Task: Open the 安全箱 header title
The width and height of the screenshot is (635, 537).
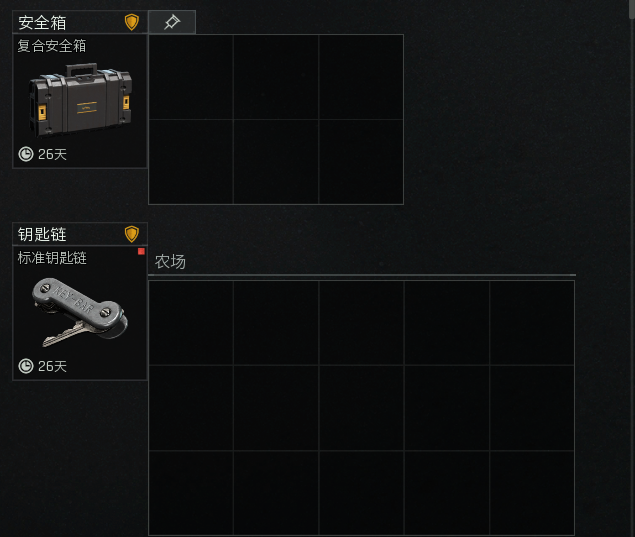Action: 42,23
